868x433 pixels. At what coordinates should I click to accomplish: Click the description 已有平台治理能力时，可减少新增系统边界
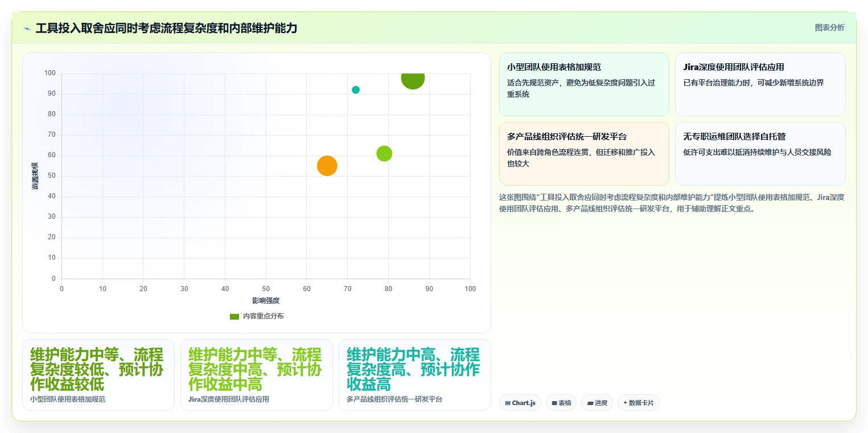[x=754, y=83]
